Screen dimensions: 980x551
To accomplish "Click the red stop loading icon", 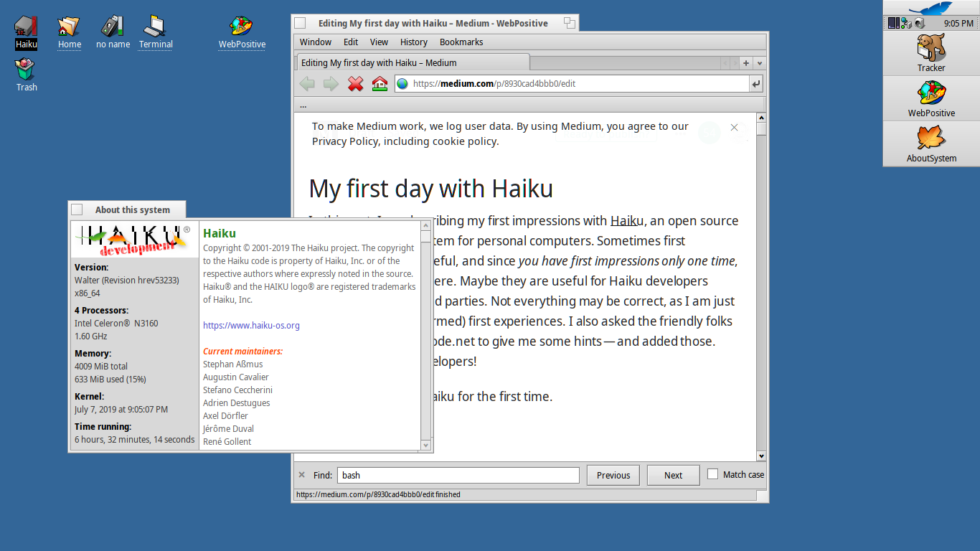I will tap(354, 83).
